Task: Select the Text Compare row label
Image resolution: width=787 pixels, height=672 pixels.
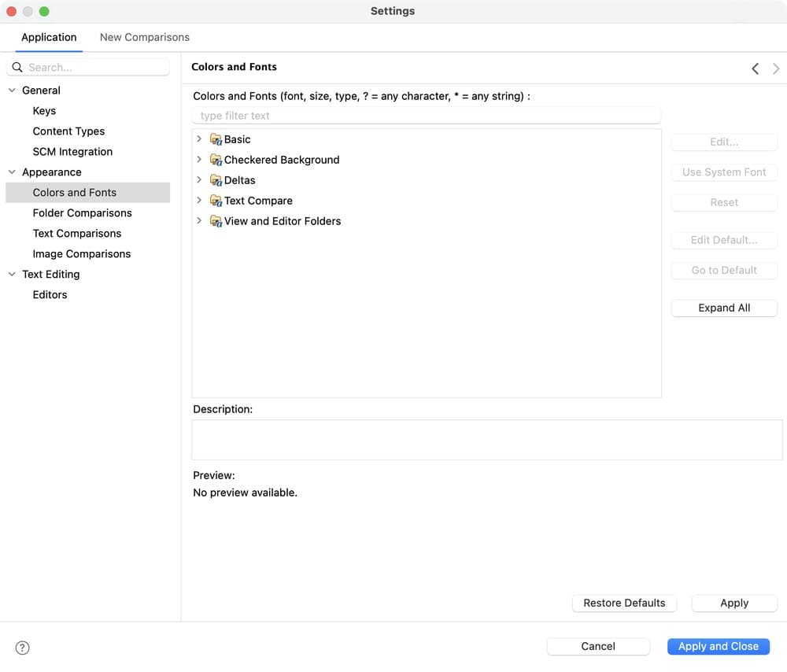Action: point(258,201)
